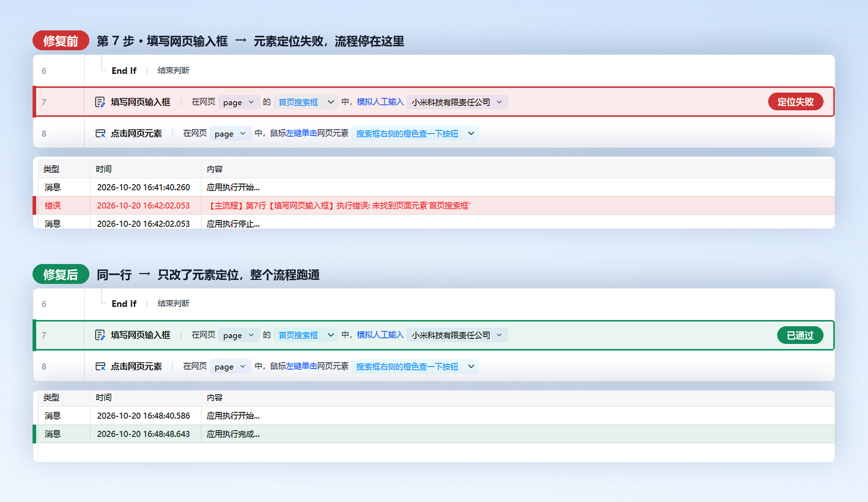Click the 点击网页元素 icon in the 修复后 panel

(100, 366)
